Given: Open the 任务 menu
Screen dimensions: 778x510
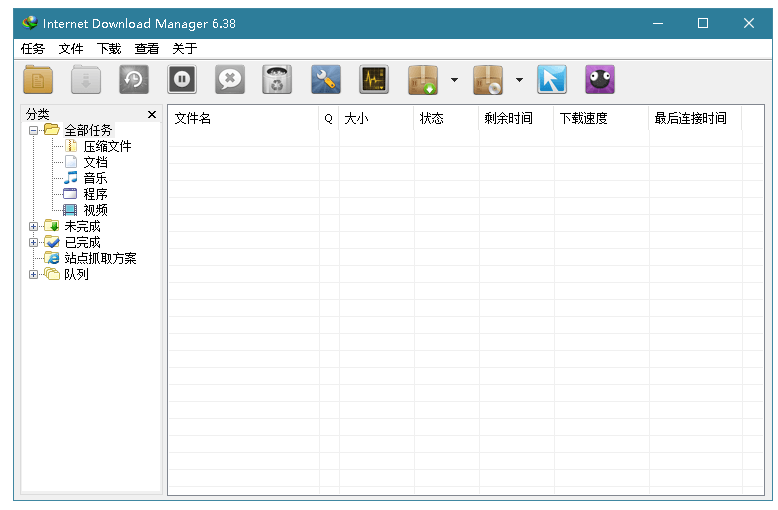Looking at the screenshot, I should (32, 48).
